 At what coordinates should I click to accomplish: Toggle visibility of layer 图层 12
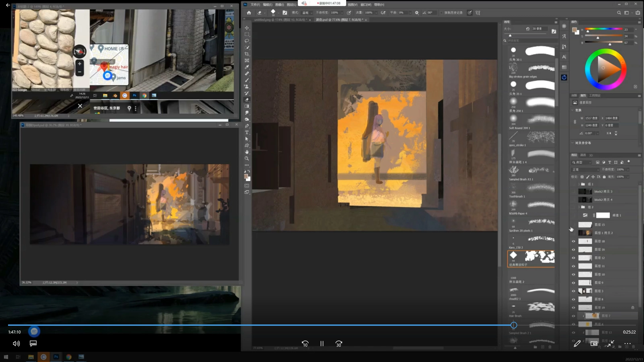573,258
